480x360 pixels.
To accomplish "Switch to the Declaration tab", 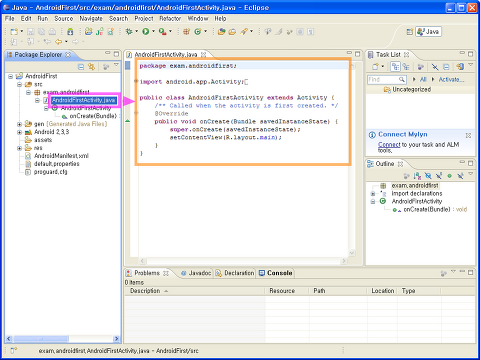I will tap(235, 273).
